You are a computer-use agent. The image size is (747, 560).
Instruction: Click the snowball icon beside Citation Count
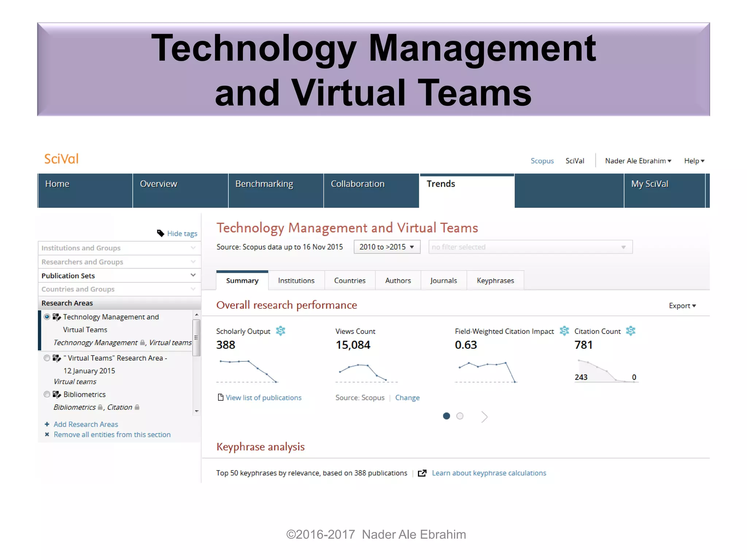pos(631,331)
